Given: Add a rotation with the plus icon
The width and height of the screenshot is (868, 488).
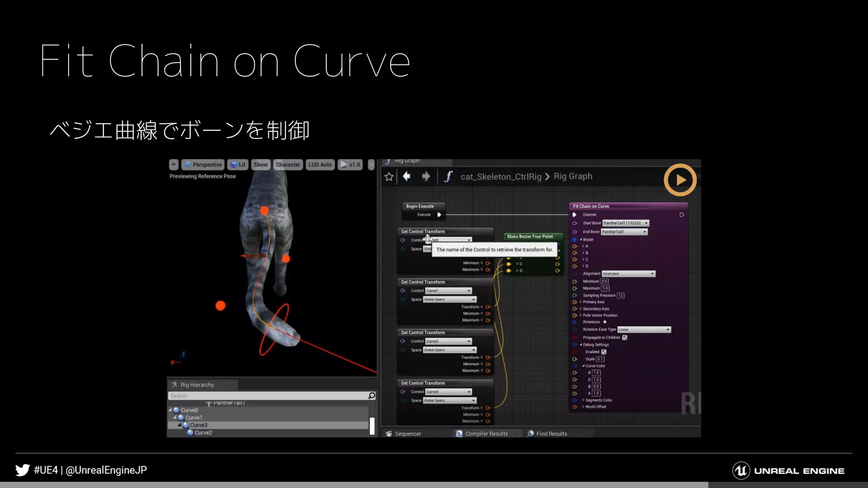Looking at the screenshot, I should pyautogui.click(x=605, y=322).
